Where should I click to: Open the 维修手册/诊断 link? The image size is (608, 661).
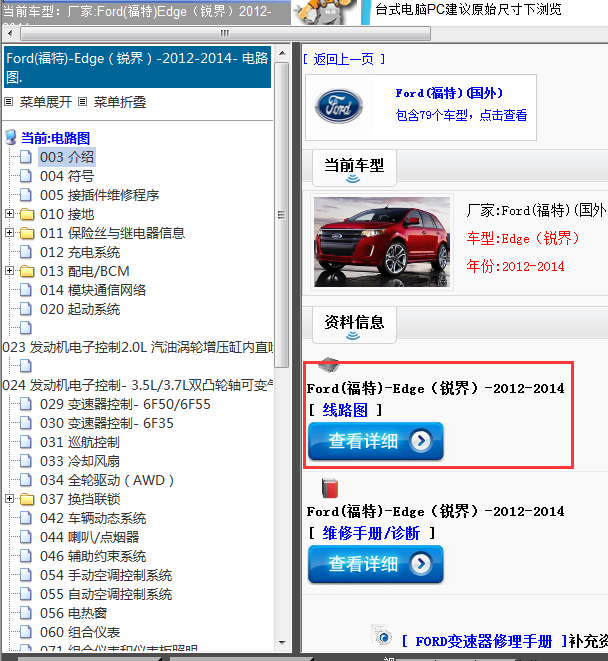click(x=371, y=533)
